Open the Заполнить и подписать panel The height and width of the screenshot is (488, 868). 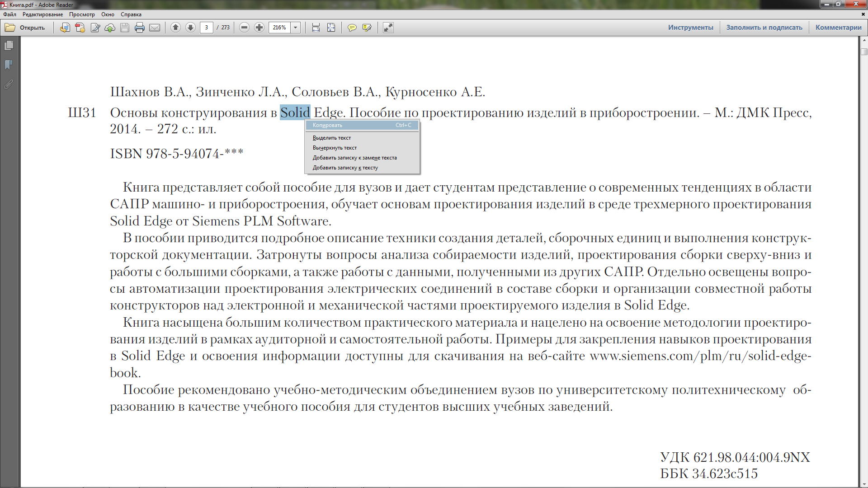click(x=764, y=28)
